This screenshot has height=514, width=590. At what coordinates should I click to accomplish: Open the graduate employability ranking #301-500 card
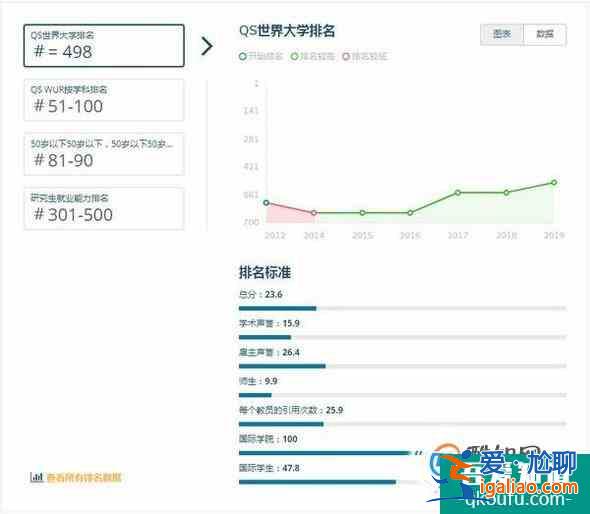(104, 208)
